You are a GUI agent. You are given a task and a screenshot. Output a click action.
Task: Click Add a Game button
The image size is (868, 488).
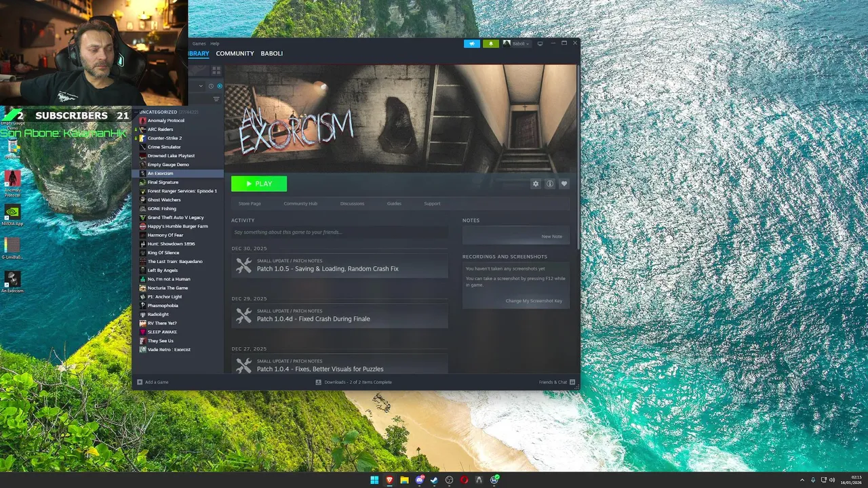click(x=153, y=382)
